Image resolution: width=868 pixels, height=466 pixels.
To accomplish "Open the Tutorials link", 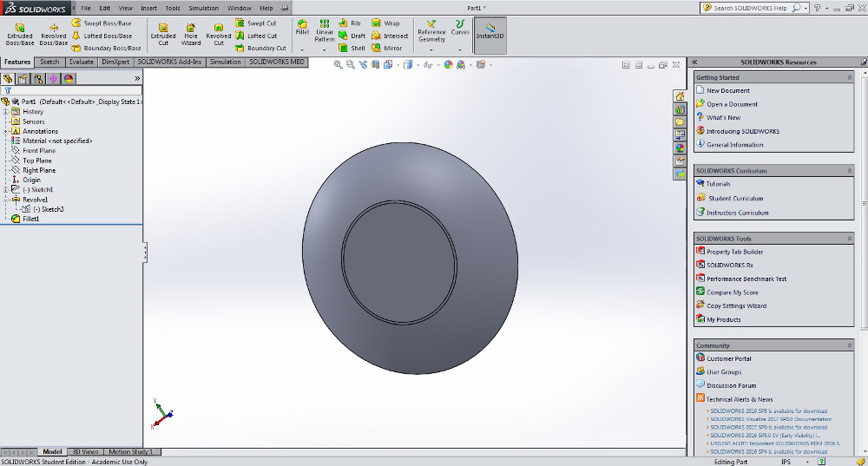I will [x=718, y=184].
